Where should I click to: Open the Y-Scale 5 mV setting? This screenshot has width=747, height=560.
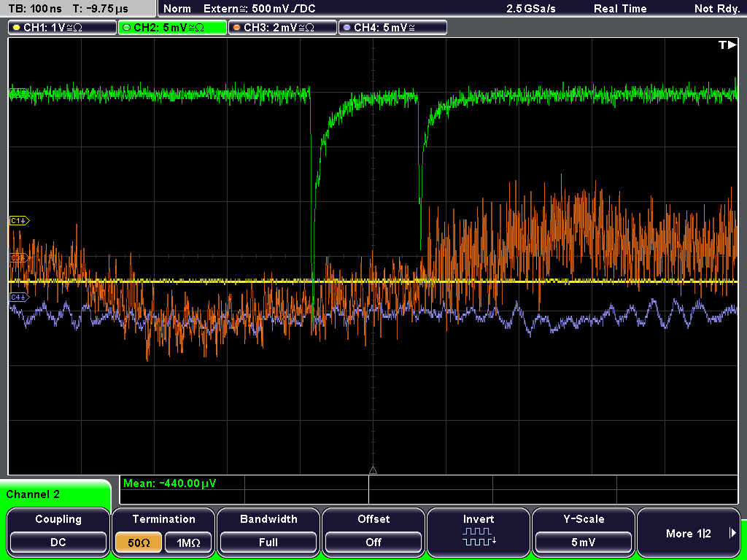pos(583,532)
